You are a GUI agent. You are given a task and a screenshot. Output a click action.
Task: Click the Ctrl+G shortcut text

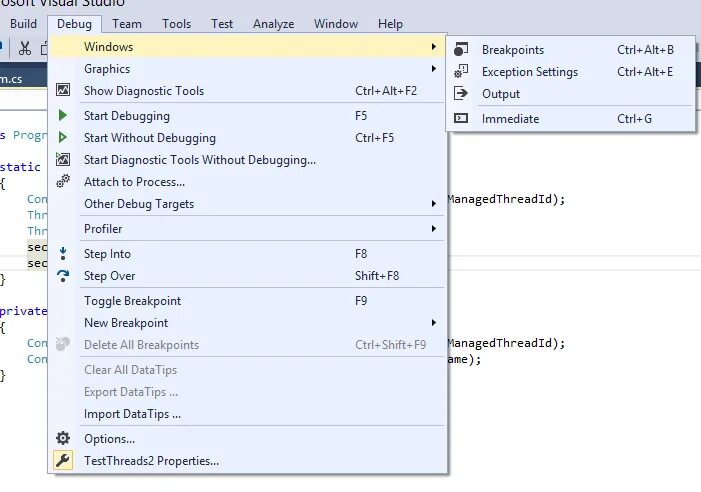tap(634, 118)
